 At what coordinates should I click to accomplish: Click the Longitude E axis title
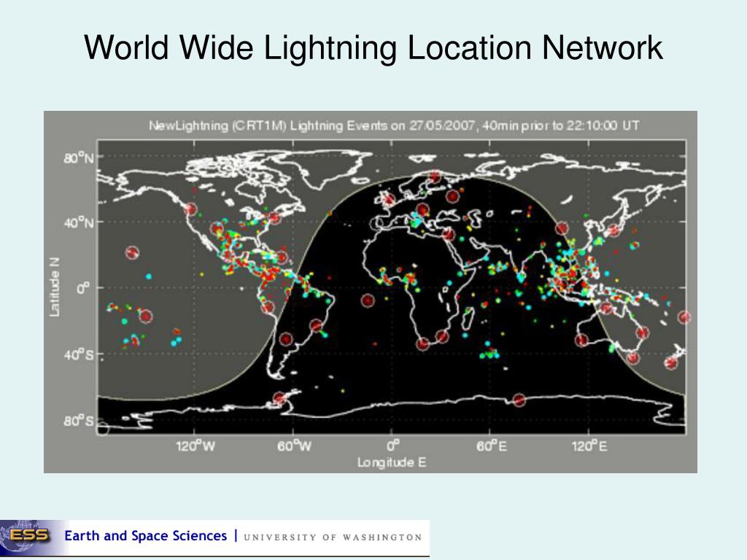click(392, 462)
